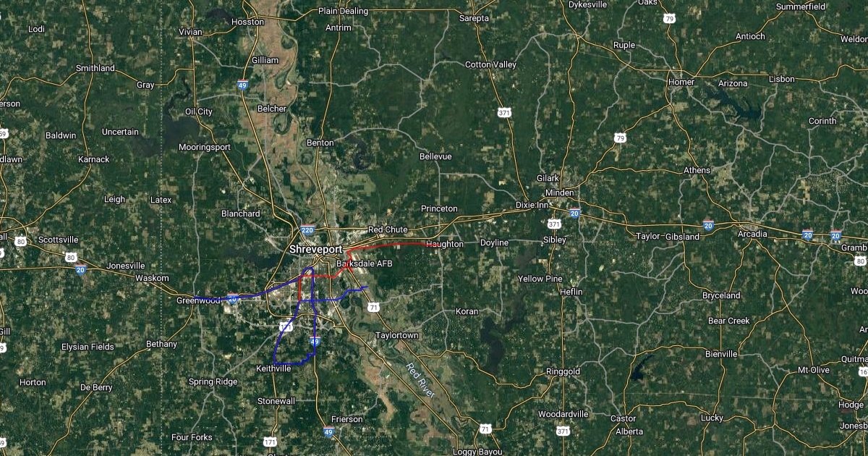Click the Greenwood label at blue route end

click(199, 300)
